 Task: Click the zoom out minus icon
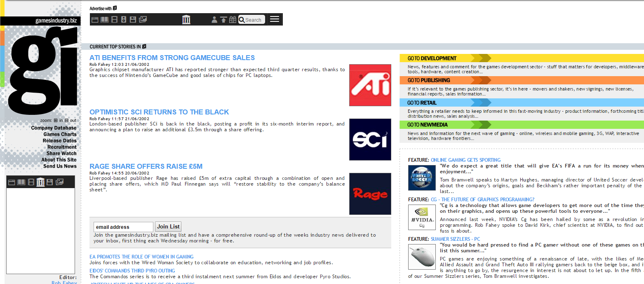pos(66,120)
